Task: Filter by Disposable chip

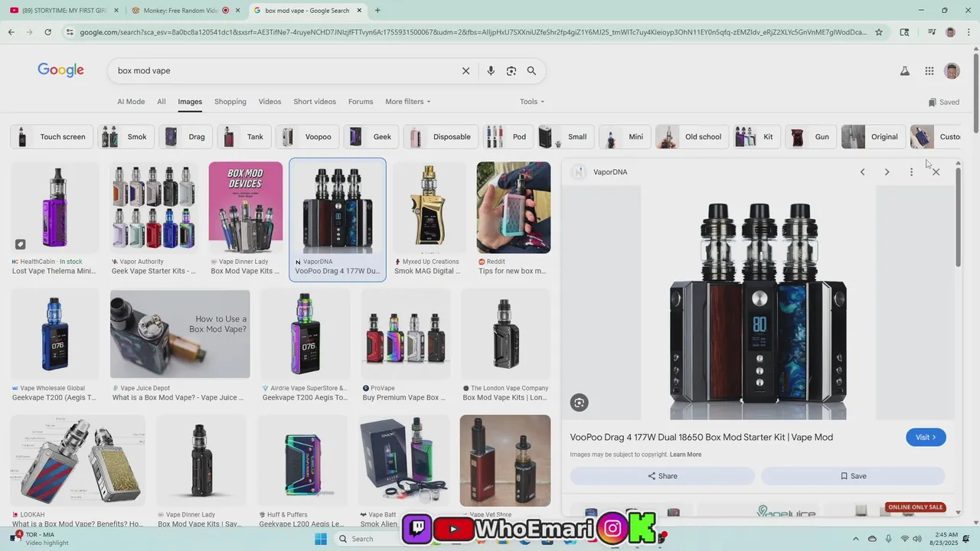Action: click(x=441, y=137)
